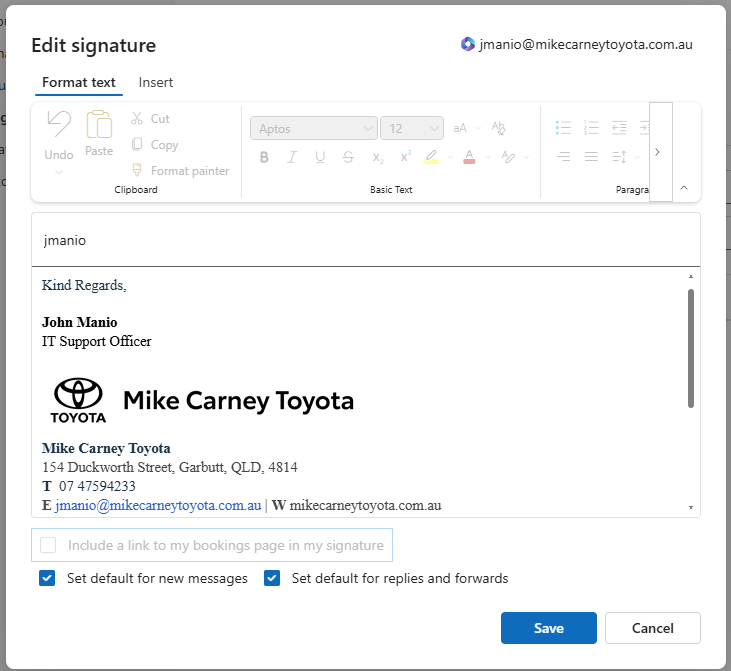731x671 pixels.
Task: Insert a bulleted list
Action: 563,128
